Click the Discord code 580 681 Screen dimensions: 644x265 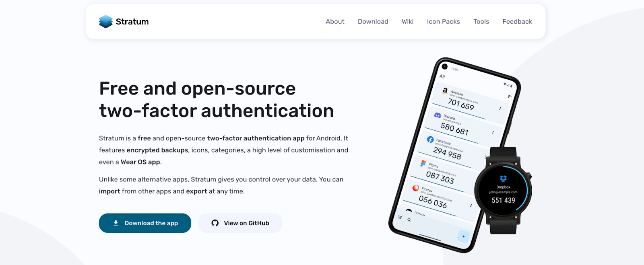(454, 129)
